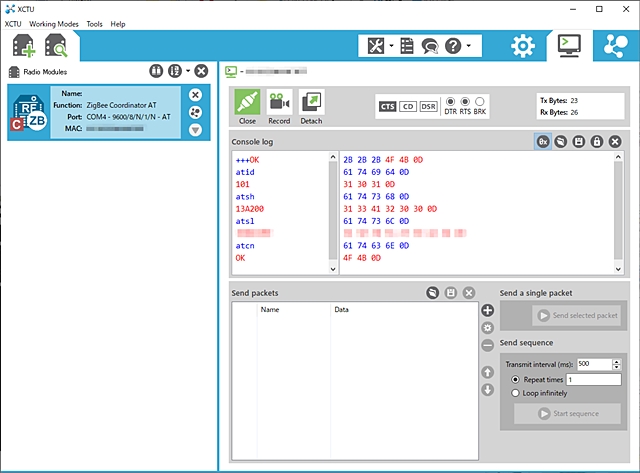This screenshot has width=640, height=473.
Task: Click Close to end the serial connection
Action: 247,106
